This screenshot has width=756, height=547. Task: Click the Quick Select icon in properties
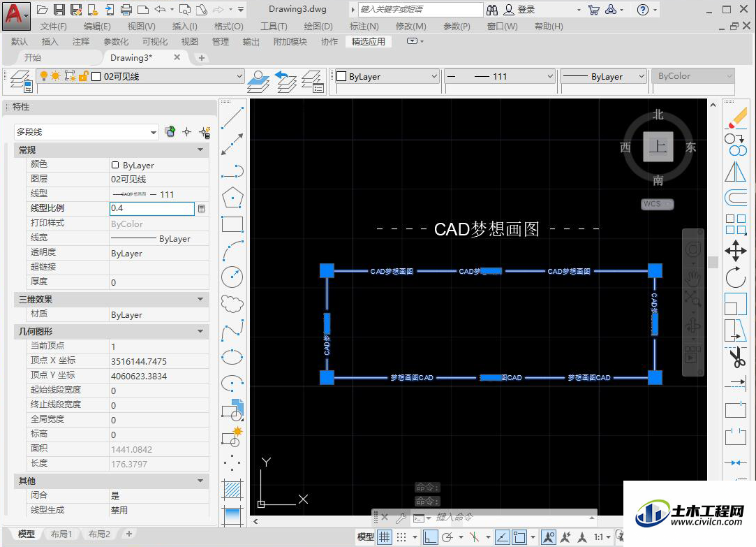coord(205,131)
